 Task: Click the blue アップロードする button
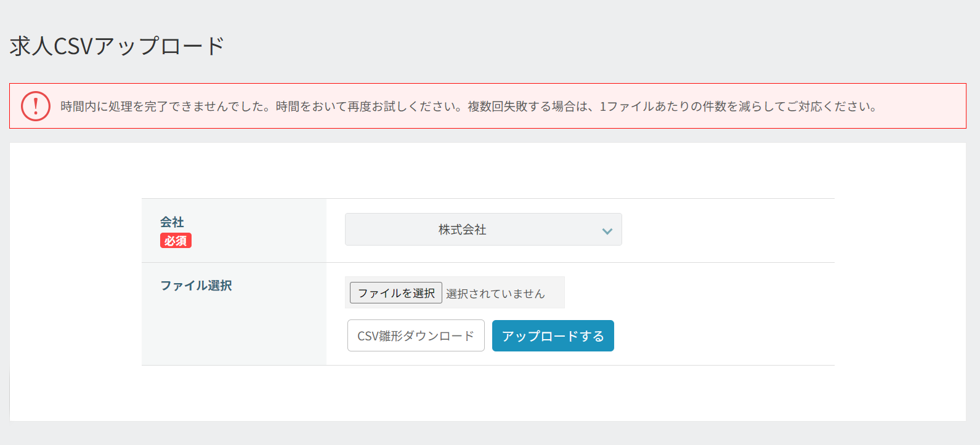click(553, 336)
